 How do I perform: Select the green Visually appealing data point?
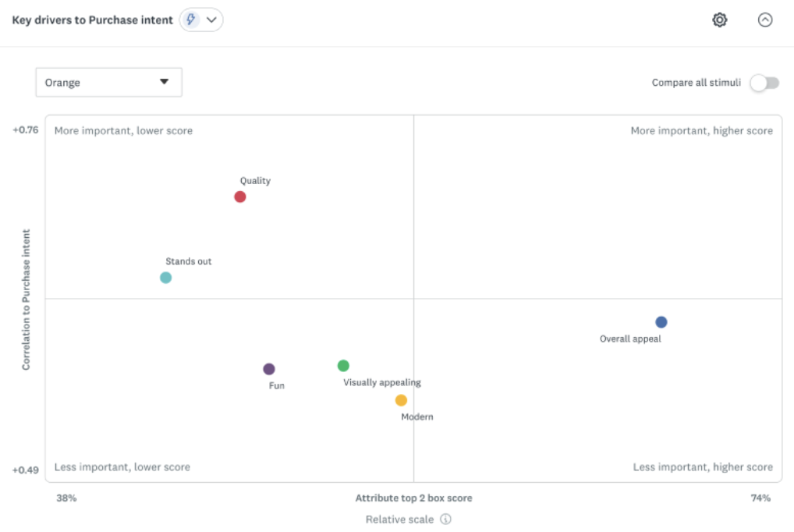click(x=343, y=365)
